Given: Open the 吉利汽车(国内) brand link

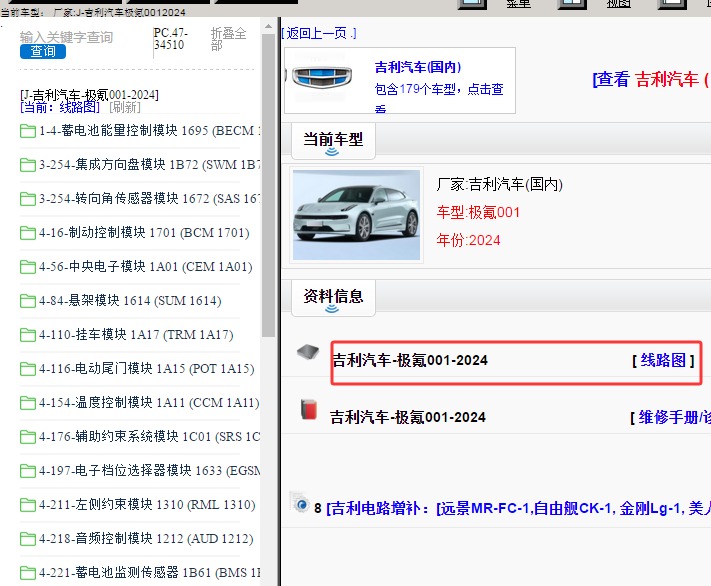Looking at the screenshot, I should tap(418, 68).
